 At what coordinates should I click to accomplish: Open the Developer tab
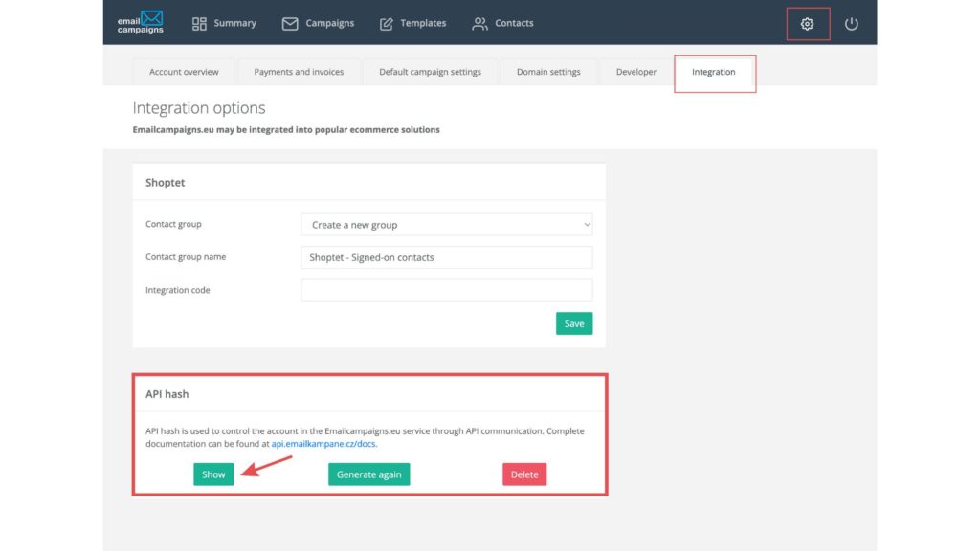click(x=636, y=72)
